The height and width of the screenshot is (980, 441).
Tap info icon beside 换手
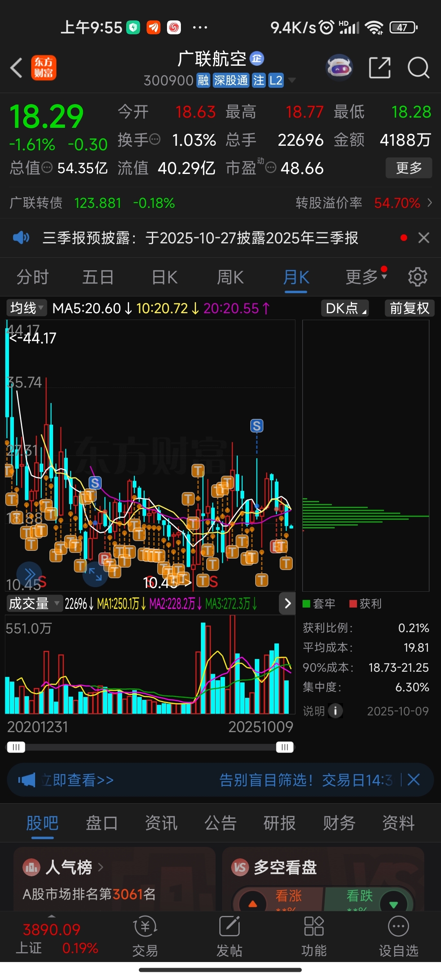coord(155,140)
